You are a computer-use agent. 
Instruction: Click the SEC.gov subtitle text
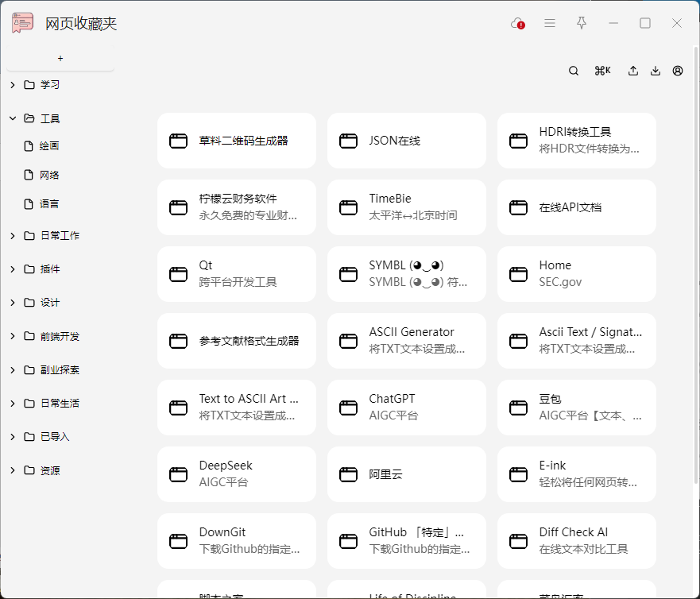coord(560,282)
